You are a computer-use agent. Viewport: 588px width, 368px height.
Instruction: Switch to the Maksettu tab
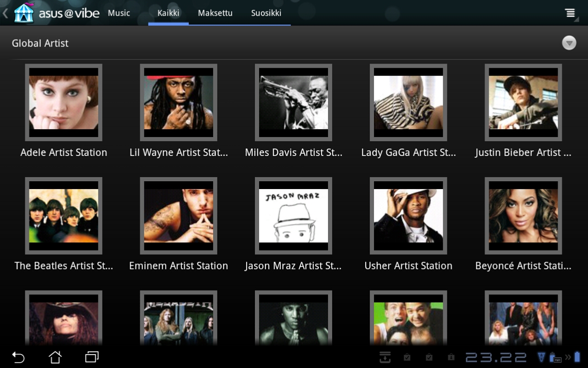[215, 13]
